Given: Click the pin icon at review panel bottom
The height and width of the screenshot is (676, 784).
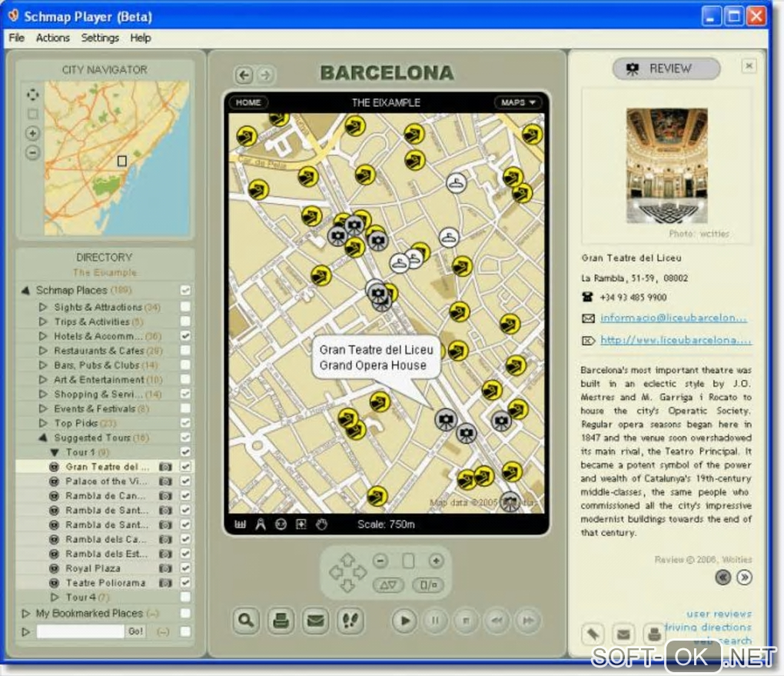Looking at the screenshot, I should coord(593,634).
